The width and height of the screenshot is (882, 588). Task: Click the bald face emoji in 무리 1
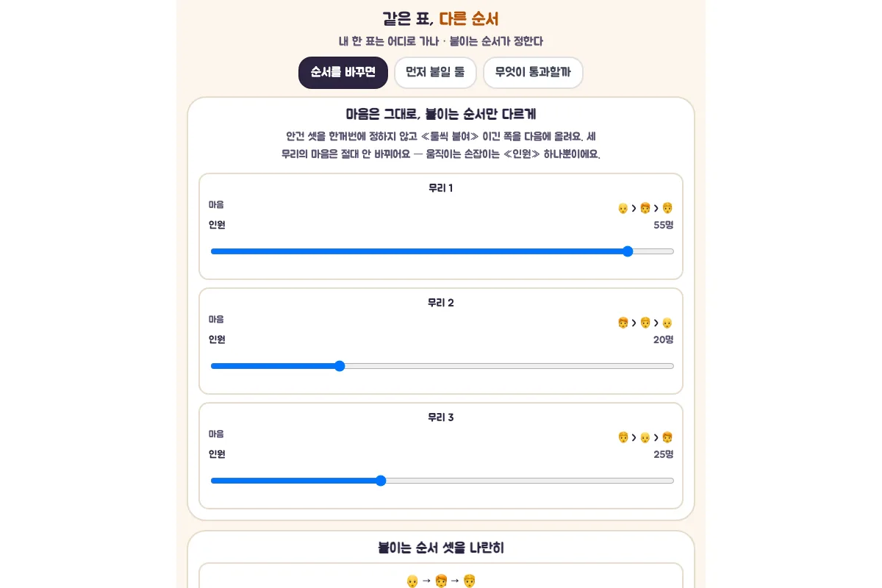(x=623, y=208)
